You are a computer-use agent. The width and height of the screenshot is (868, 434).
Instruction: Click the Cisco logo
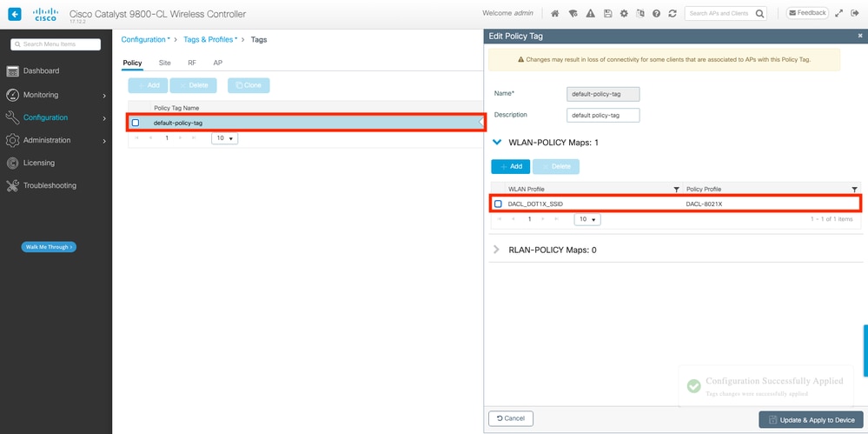click(x=45, y=14)
